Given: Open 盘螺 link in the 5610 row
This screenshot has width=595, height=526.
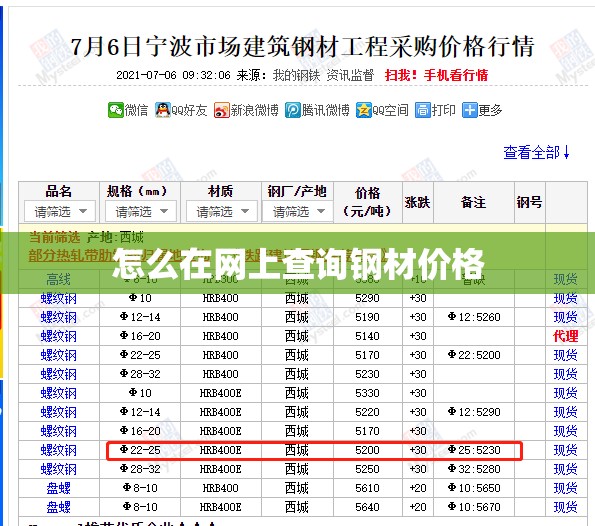Looking at the screenshot, I should 58,488.
